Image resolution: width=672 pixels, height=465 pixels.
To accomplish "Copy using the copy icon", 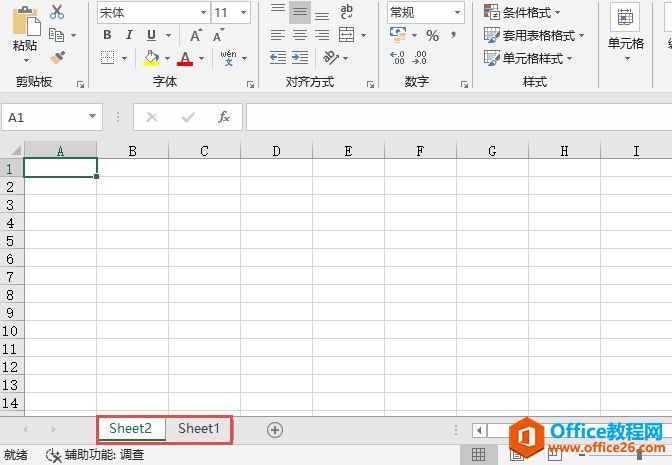I will pyautogui.click(x=56, y=35).
